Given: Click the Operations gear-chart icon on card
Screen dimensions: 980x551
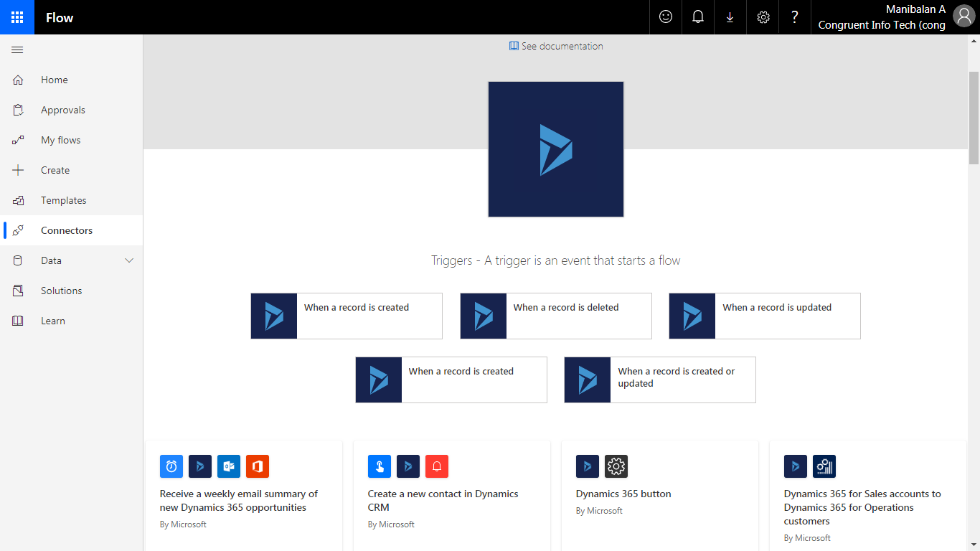Looking at the screenshot, I should click(824, 466).
